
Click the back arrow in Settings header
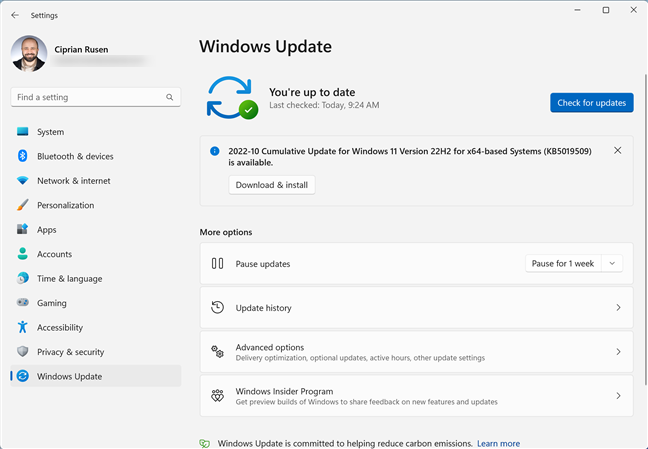point(15,15)
